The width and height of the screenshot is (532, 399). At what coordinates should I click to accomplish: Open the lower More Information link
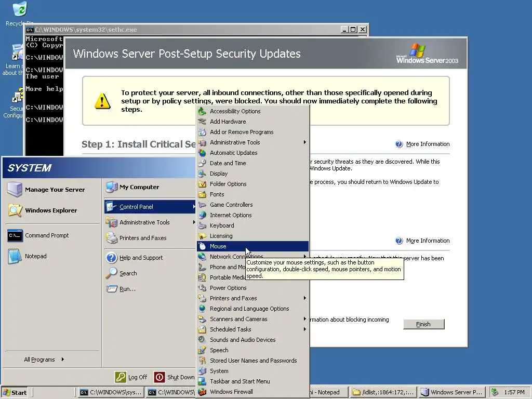[x=428, y=241]
